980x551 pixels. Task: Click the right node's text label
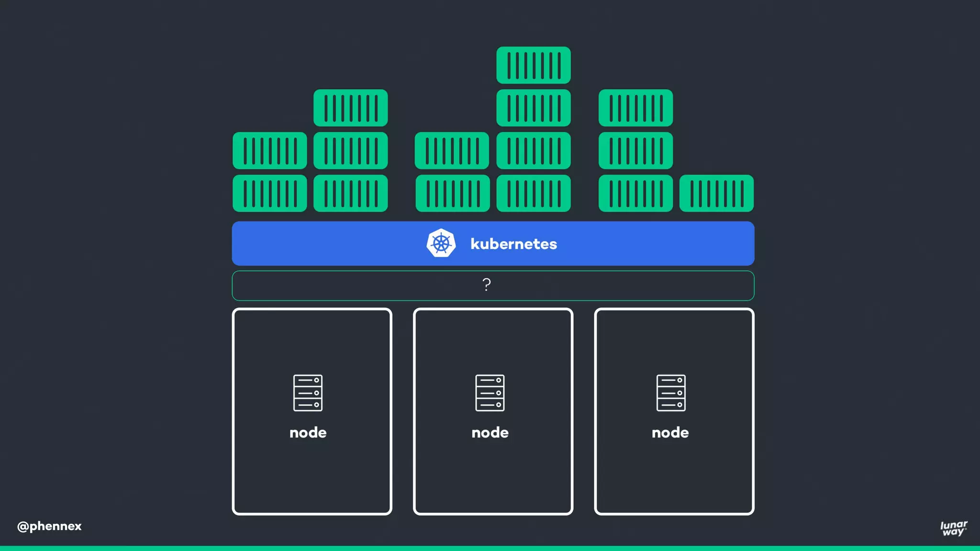pos(670,432)
